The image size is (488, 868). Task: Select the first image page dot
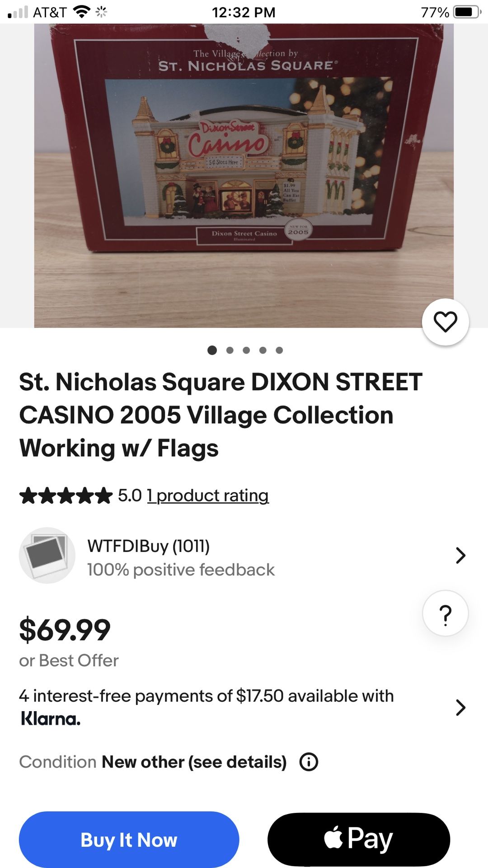coord(212,350)
